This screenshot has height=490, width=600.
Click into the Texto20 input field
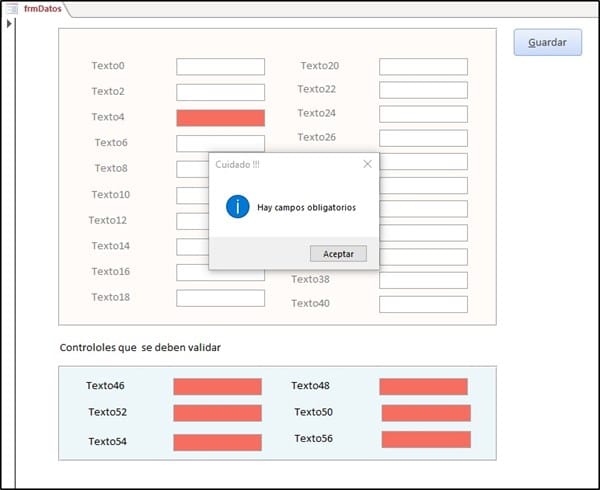point(423,67)
